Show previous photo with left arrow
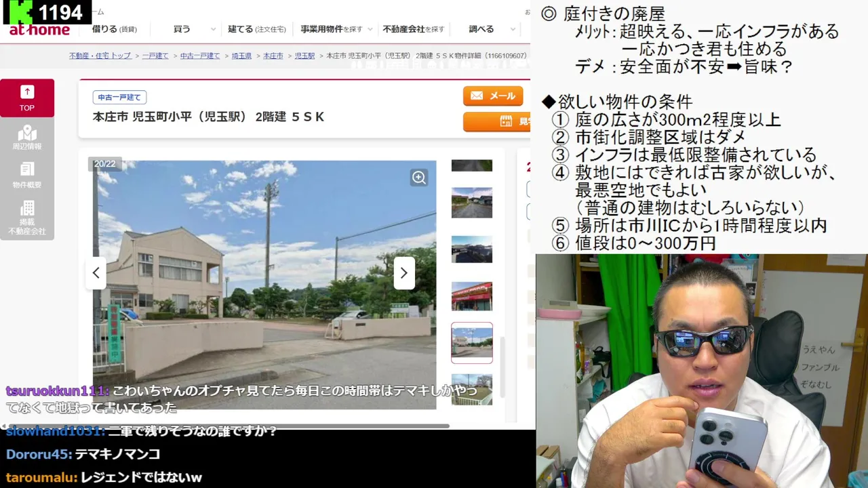 [96, 272]
